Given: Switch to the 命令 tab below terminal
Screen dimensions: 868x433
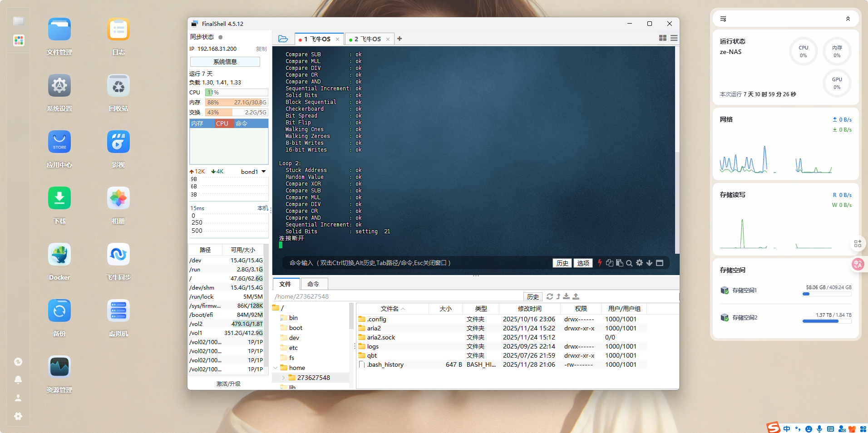Looking at the screenshot, I should click(313, 284).
